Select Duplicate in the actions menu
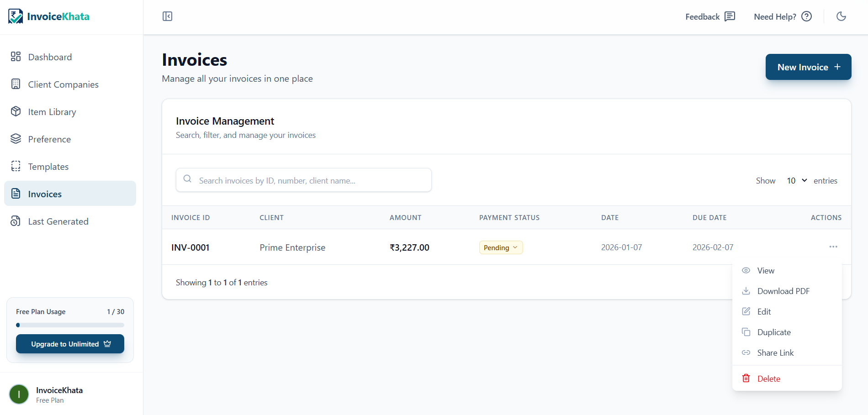Image resolution: width=868 pixels, height=415 pixels. (774, 332)
